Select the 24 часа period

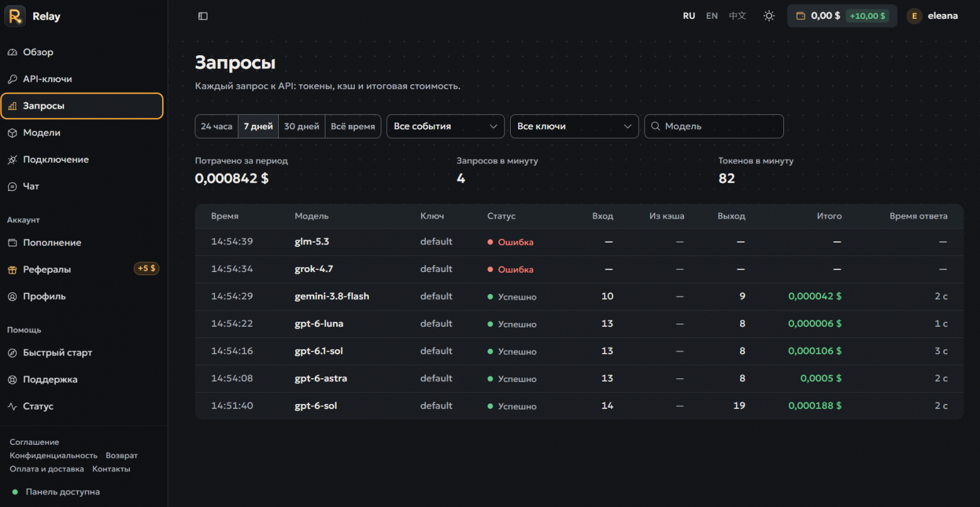[x=217, y=126]
